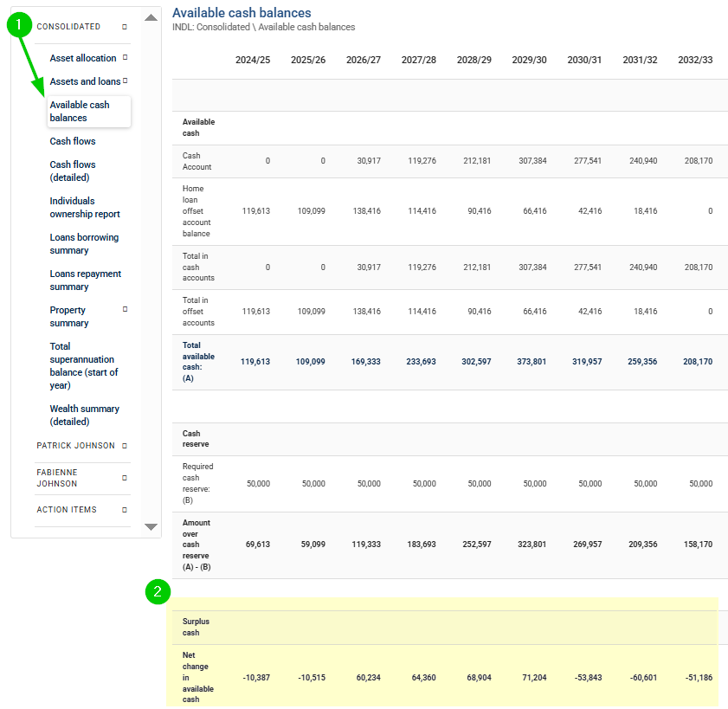Open Total superannuation balance report

[83, 365]
